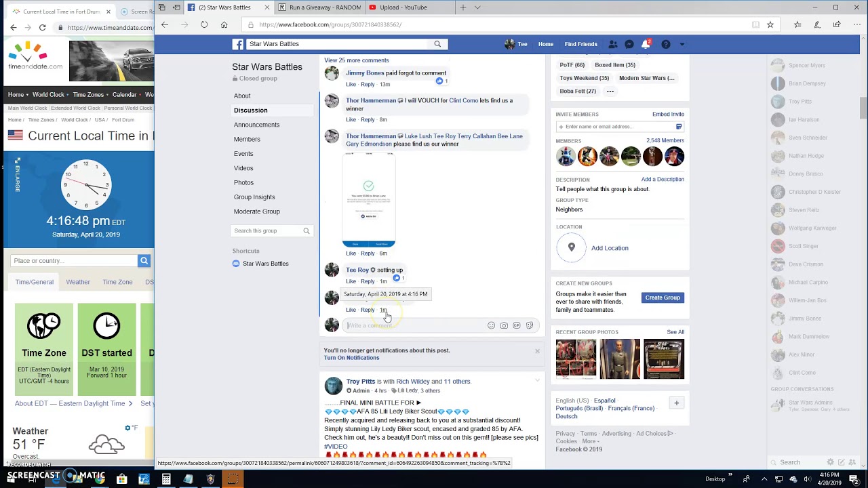Click the invite contacts icon in invite field
Screen dimensions: 868x488
click(679, 127)
